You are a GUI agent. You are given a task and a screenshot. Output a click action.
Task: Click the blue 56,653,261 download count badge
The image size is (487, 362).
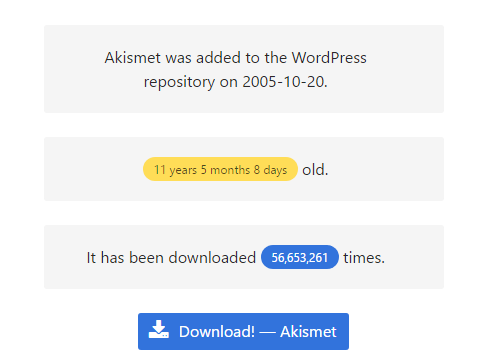(300, 257)
